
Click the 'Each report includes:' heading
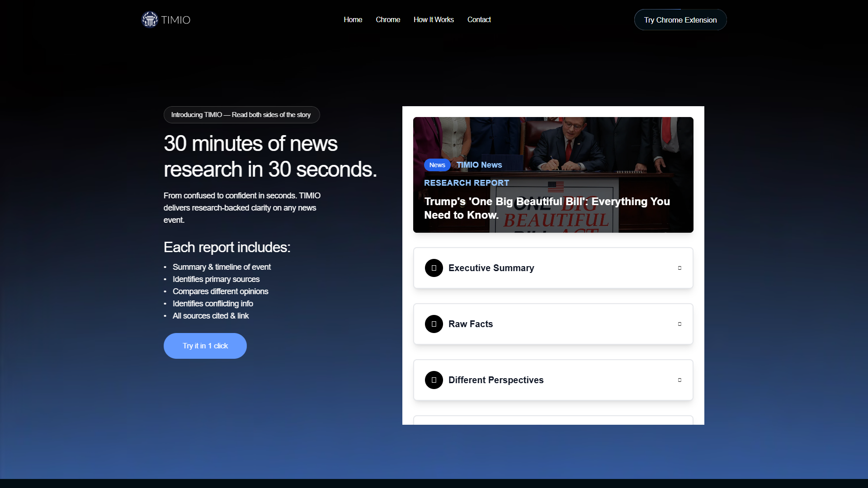pyautogui.click(x=227, y=247)
